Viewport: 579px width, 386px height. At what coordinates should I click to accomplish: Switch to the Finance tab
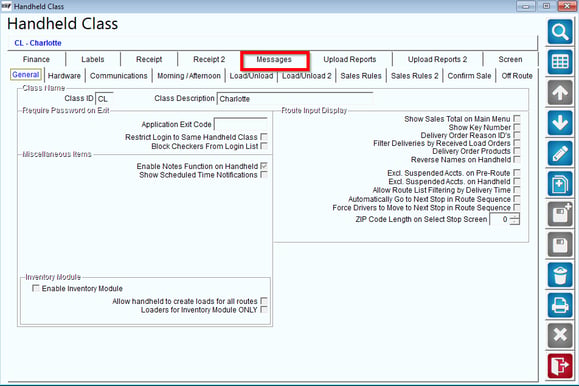point(36,59)
